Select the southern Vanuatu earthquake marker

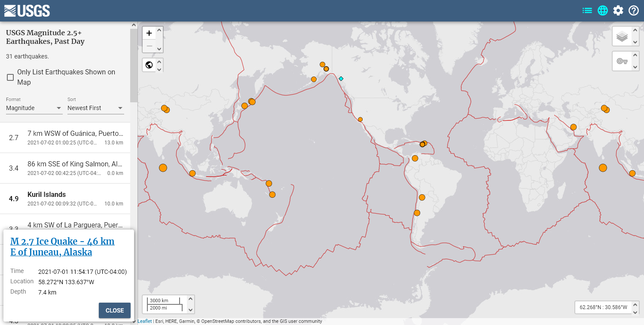272,194
